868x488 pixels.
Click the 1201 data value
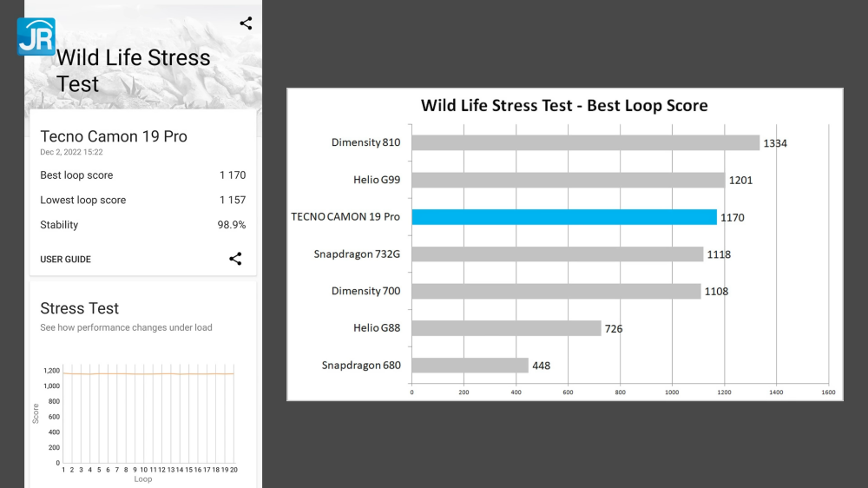coord(740,180)
